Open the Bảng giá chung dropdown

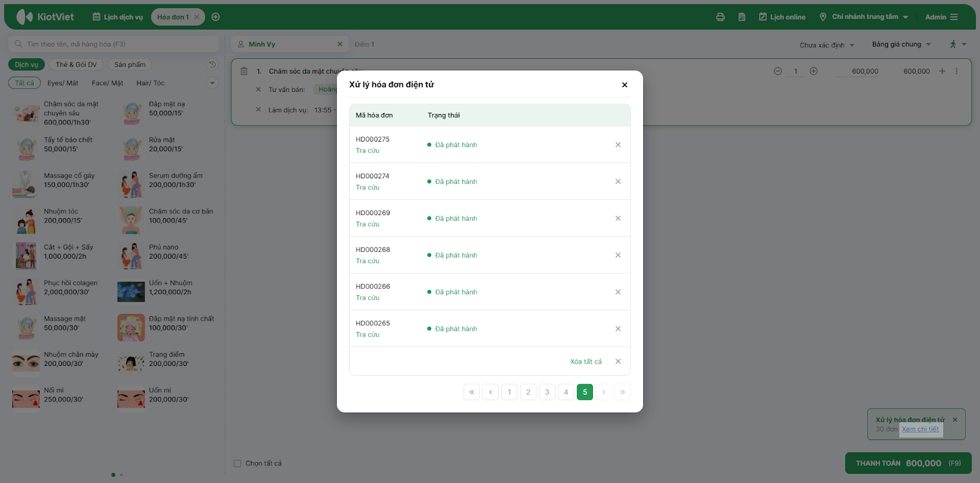(901, 44)
